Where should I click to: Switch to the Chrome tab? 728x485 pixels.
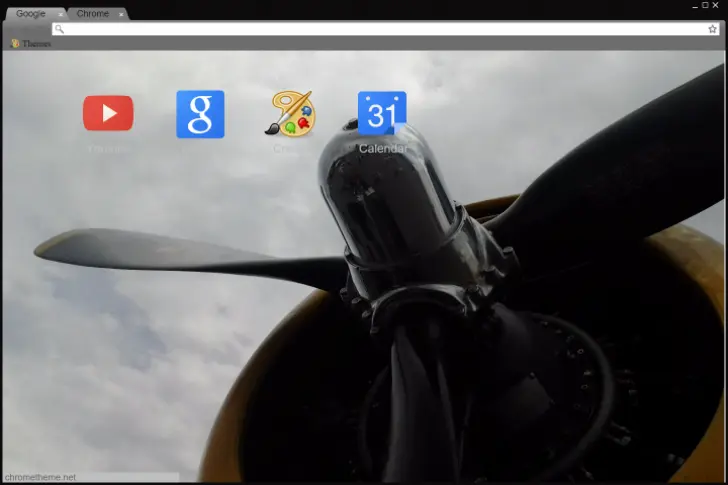pyautogui.click(x=92, y=14)
